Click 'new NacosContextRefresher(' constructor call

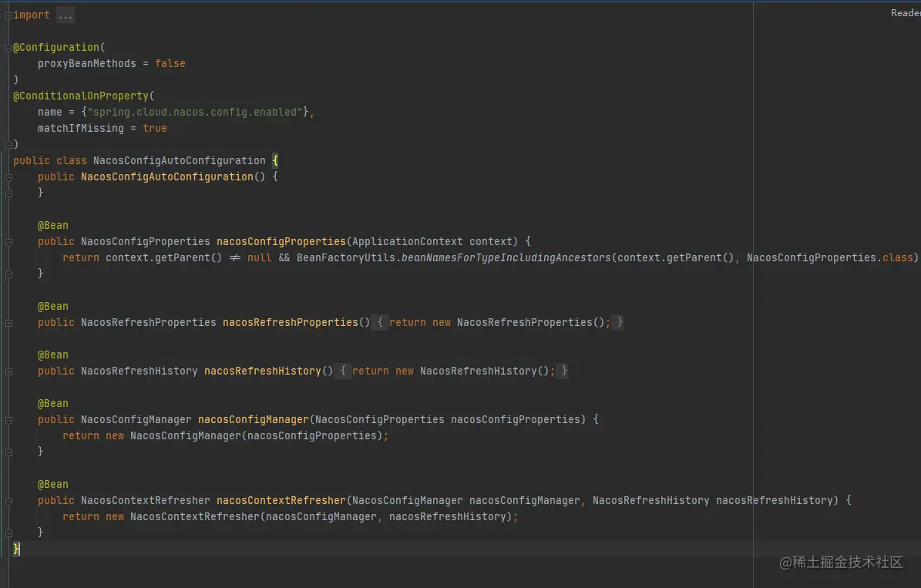(186, 517)
